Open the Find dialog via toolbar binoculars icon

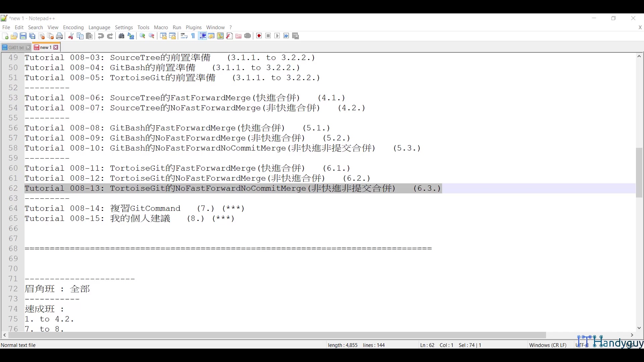[121, 36]
